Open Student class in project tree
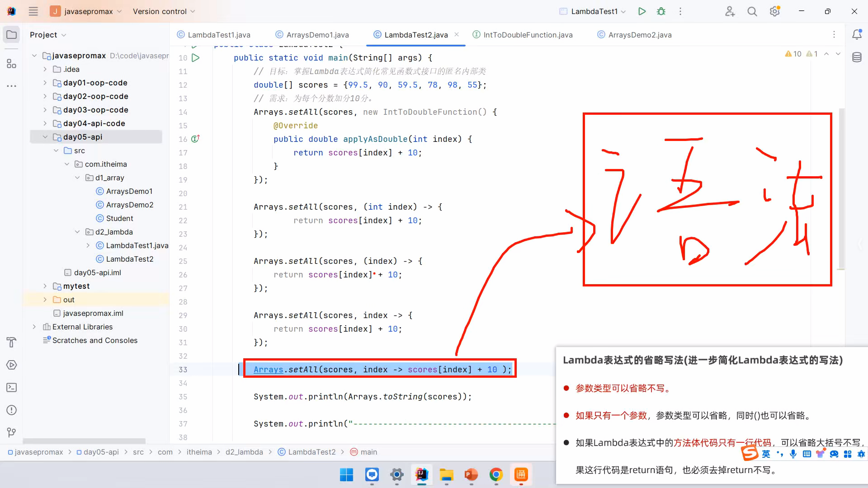This screenshot has width=868, height=488. [x=119, y=218]
